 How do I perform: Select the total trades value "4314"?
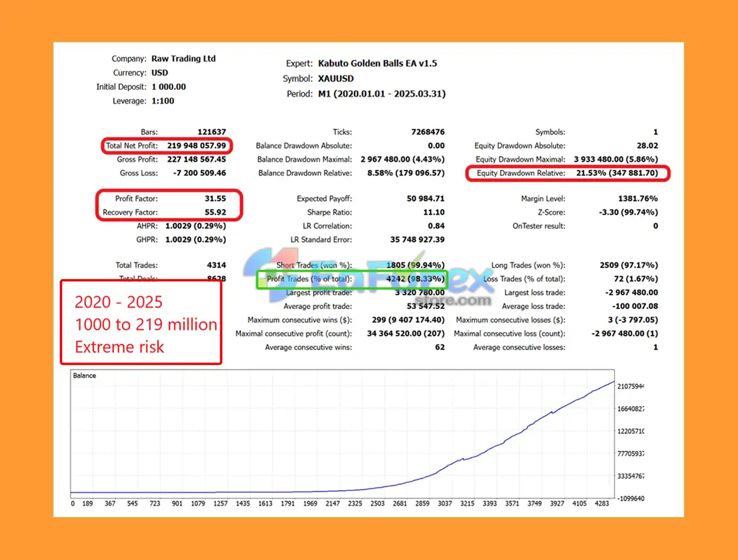216,265
